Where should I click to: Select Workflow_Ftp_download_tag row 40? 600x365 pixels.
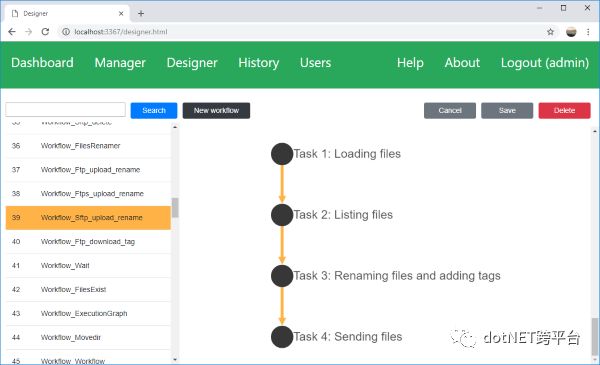click(x=88, y=241)
